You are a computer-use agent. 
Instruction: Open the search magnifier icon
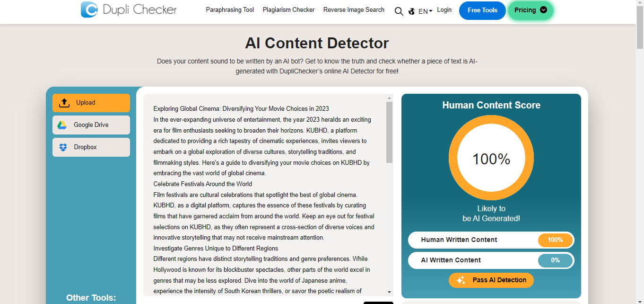click(399, 11)
